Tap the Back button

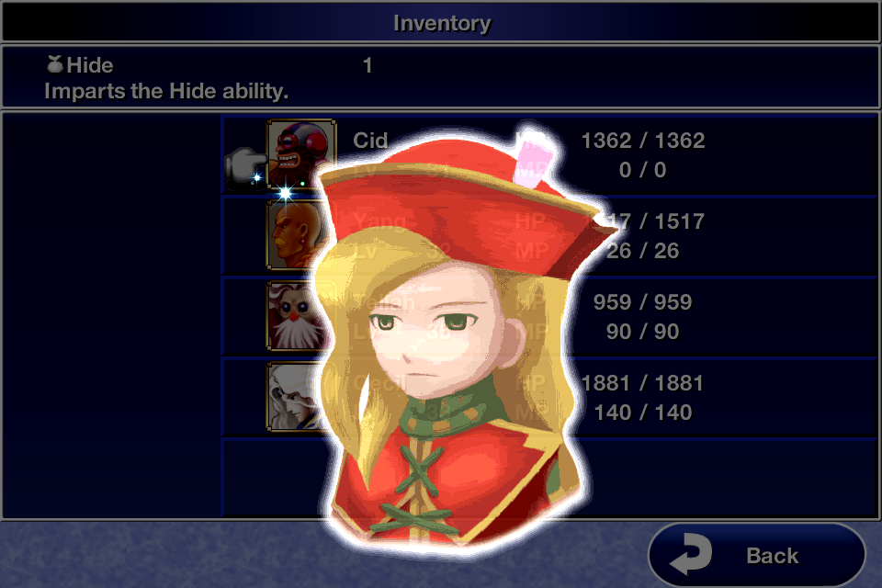pos(756,555)
